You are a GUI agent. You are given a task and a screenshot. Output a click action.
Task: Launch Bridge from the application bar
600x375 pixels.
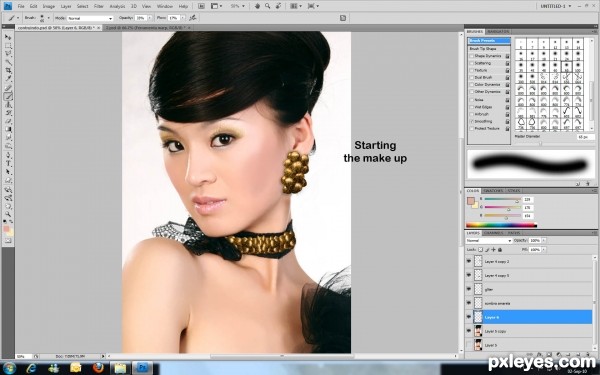click(201, 6)
